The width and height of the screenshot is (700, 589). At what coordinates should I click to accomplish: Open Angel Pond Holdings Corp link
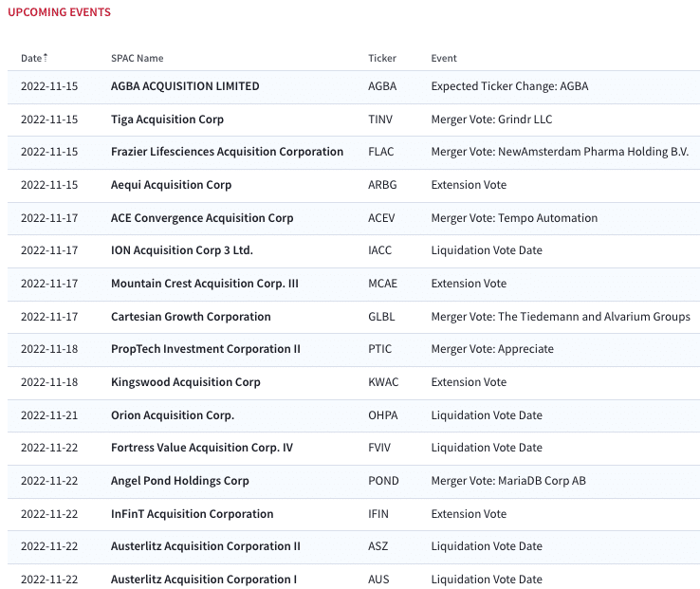tap(180, 481)
